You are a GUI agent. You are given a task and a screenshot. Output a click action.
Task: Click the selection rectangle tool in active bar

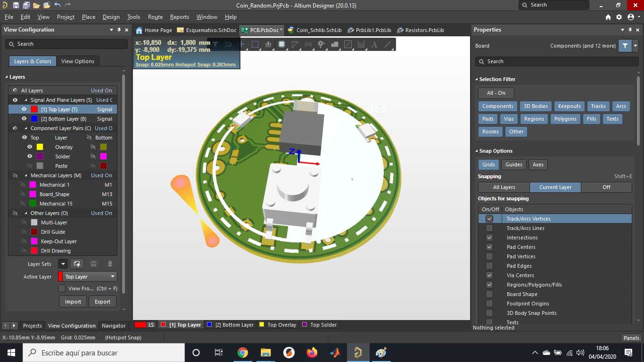[x=255, y=44]
